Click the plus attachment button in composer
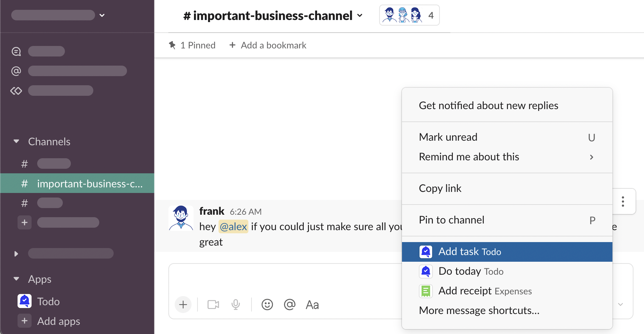This screenshot has height=334, width=644. click(183, 305)
